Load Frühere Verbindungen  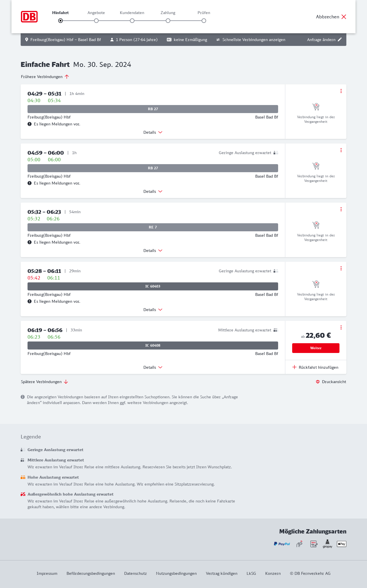pyautogui.click(x=45, y=77)
